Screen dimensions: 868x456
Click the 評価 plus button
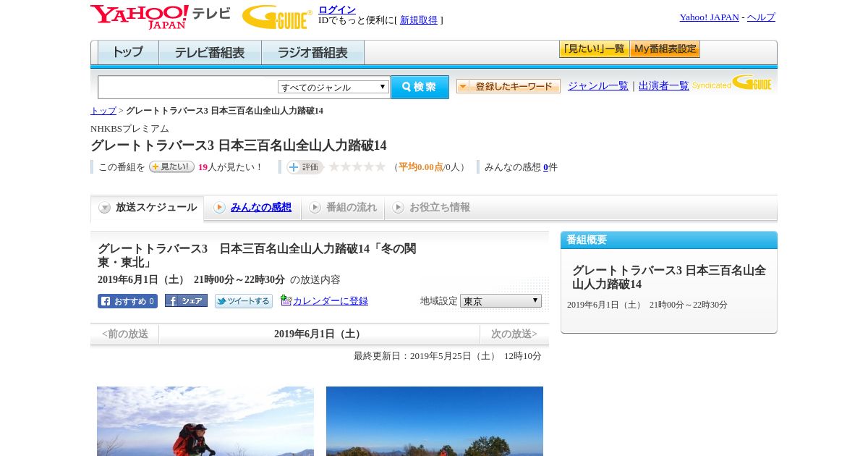point(305,167)
